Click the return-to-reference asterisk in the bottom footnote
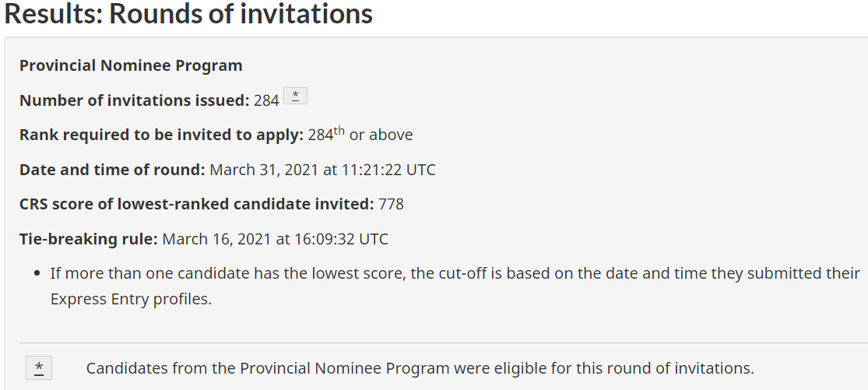 (39, 367)
